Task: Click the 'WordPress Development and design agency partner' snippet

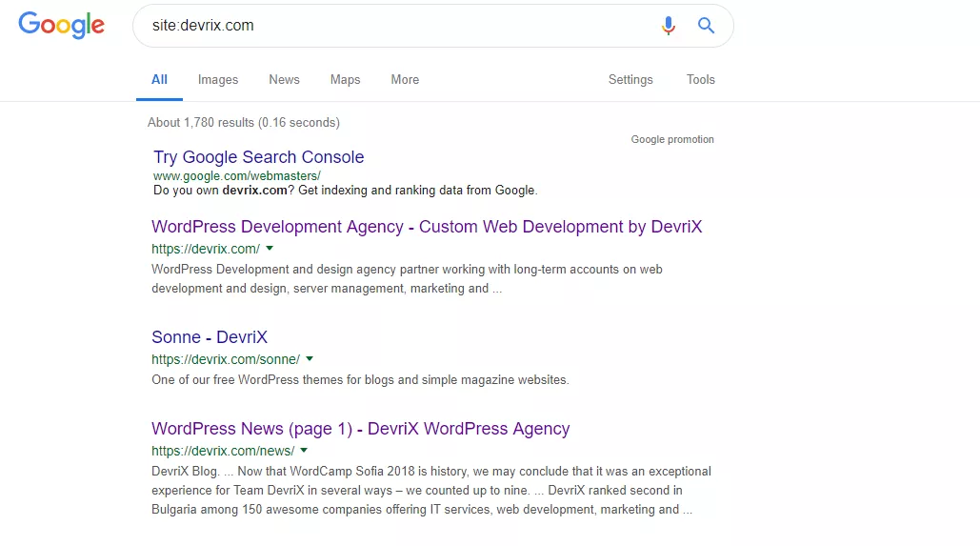Action: click(x=407, y=279)
